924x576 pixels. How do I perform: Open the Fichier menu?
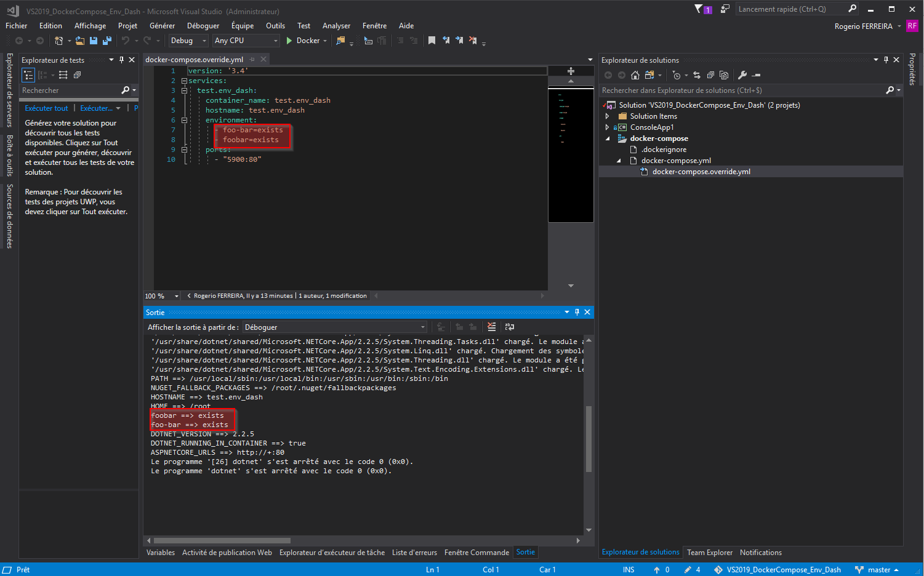(17, 26)
